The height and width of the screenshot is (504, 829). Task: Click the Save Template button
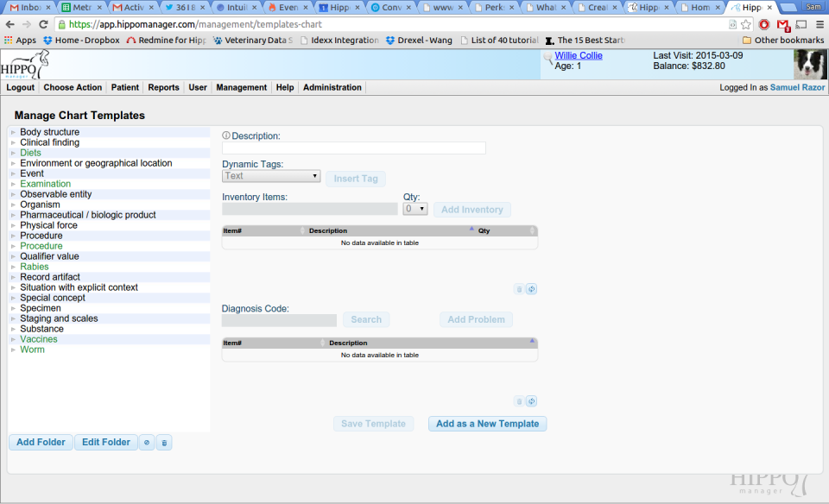[x=373, y=424]
